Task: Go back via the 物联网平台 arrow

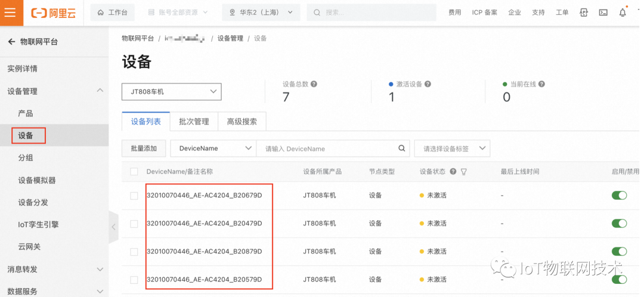Action: pos(12,42)
